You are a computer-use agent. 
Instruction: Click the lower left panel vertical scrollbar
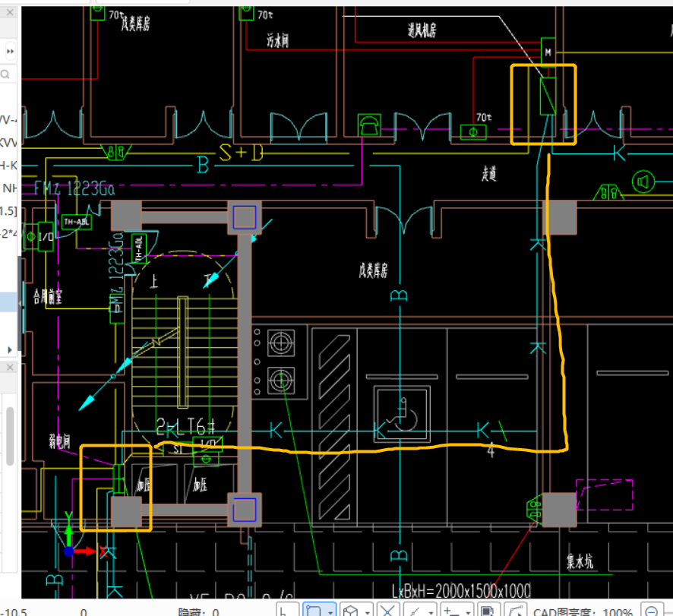tap(10, 436)
